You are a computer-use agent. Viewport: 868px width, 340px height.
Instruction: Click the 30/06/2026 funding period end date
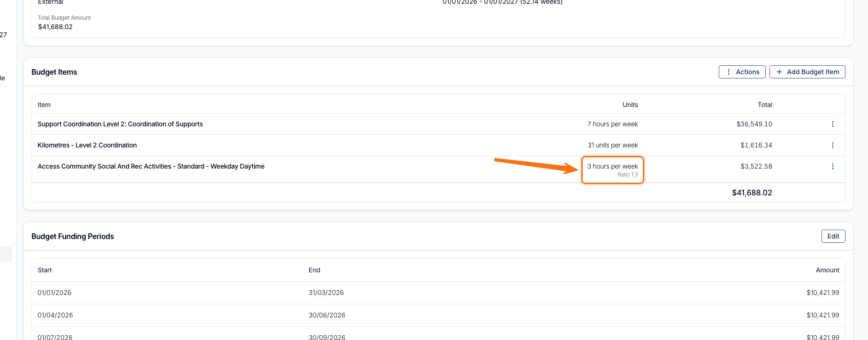(327, 315)
